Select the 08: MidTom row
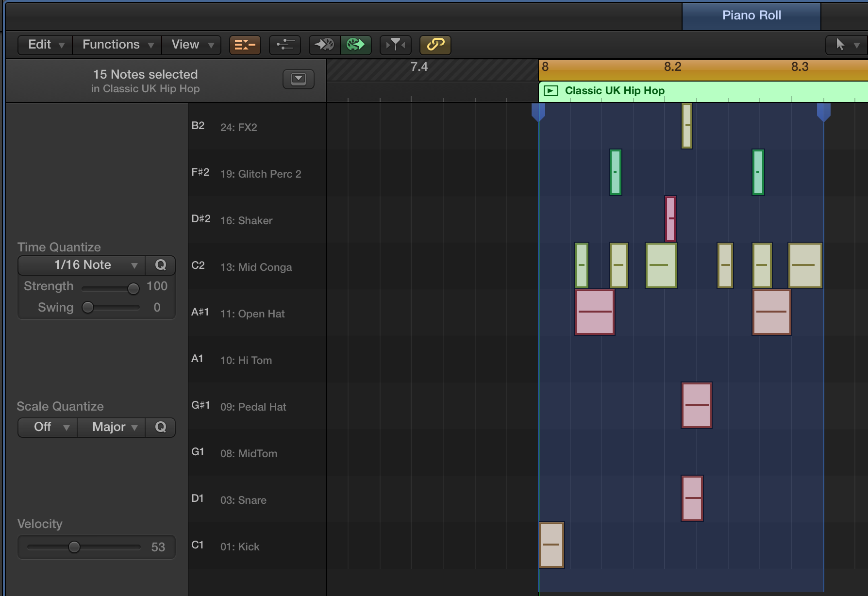 [x=257, y=452]
